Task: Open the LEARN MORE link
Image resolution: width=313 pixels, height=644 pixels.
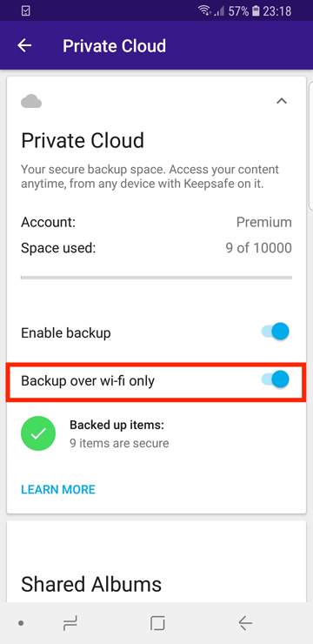Action: 58,489
